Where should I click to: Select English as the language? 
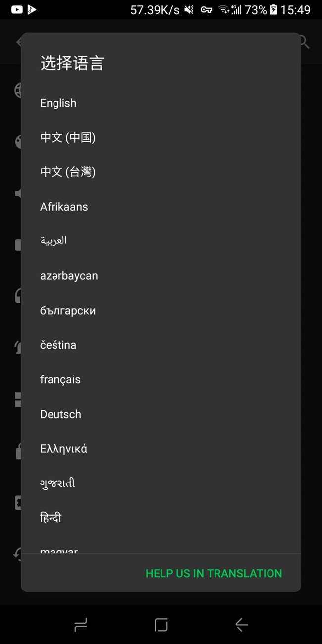point(58,103)
